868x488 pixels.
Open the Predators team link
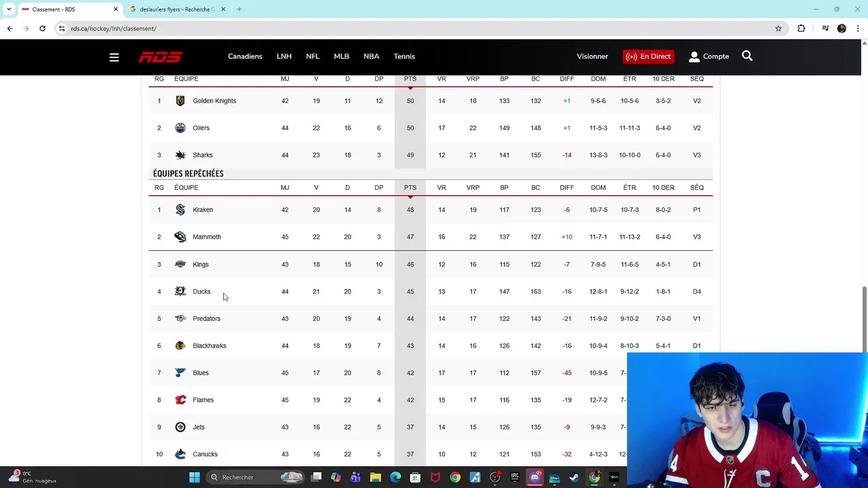pyautogui.click(x=206, y=319)
